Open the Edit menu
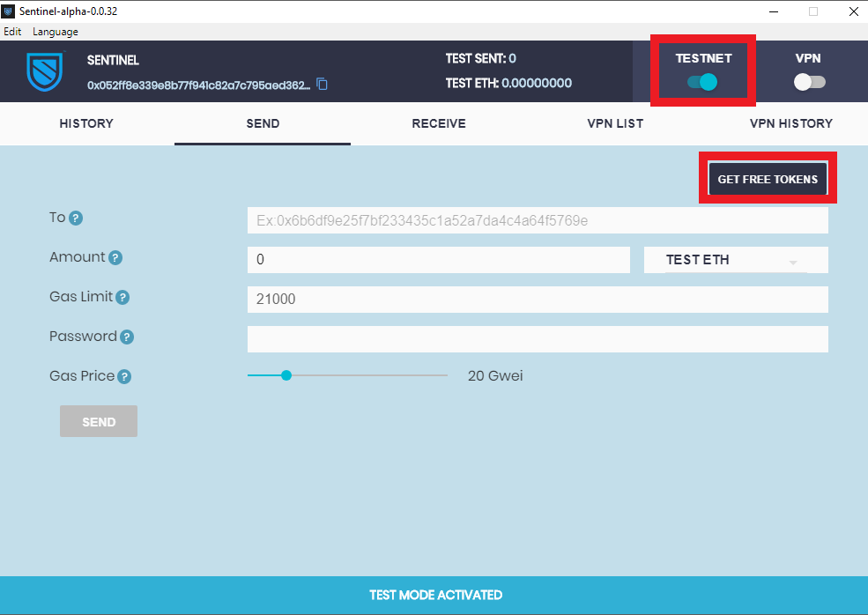This screenshot has height=615, width=868. [12, 32]
